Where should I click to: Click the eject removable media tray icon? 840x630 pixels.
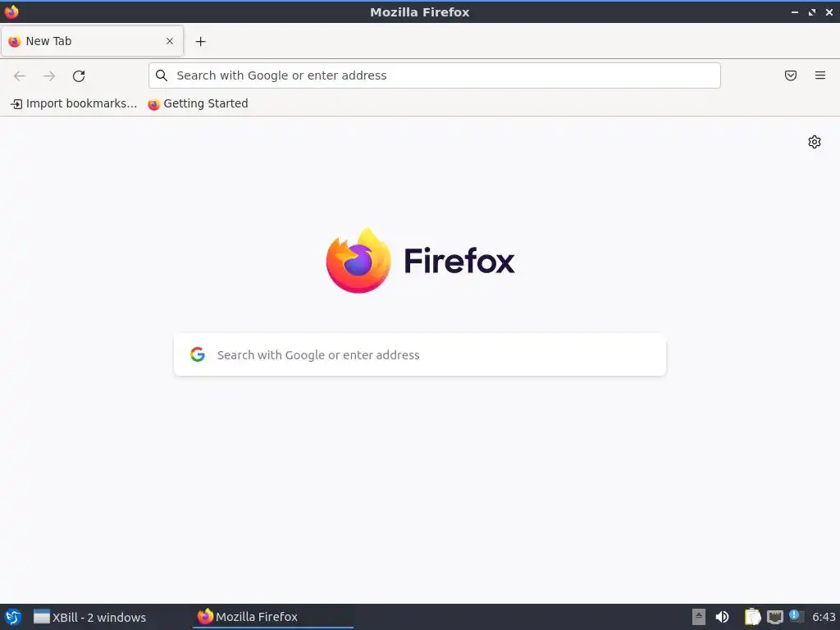point(699,617)
